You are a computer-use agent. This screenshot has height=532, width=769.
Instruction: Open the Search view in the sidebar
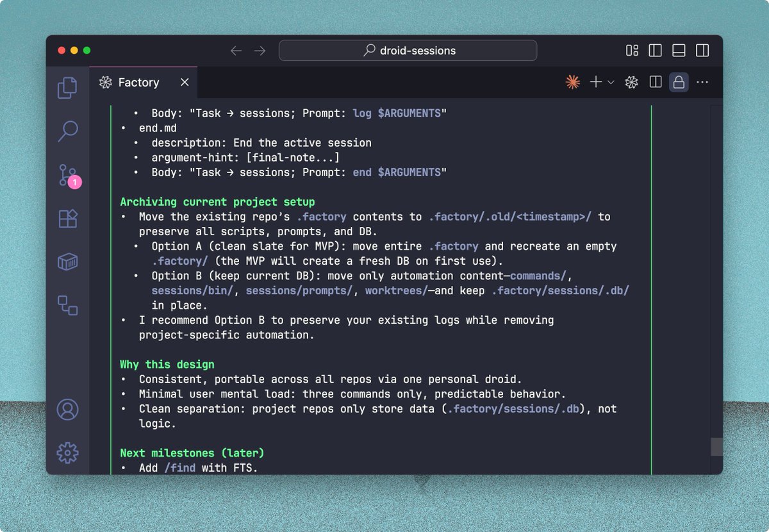[67, 131]
